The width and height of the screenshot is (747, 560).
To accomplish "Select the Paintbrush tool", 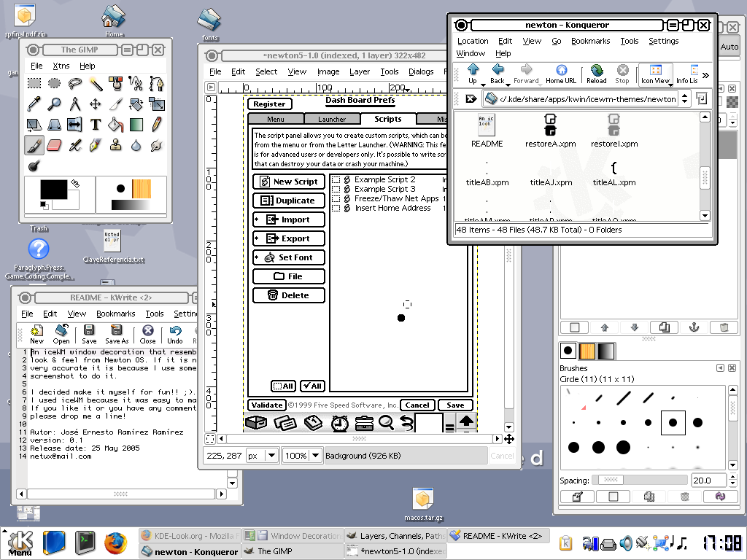I will 34,145.
